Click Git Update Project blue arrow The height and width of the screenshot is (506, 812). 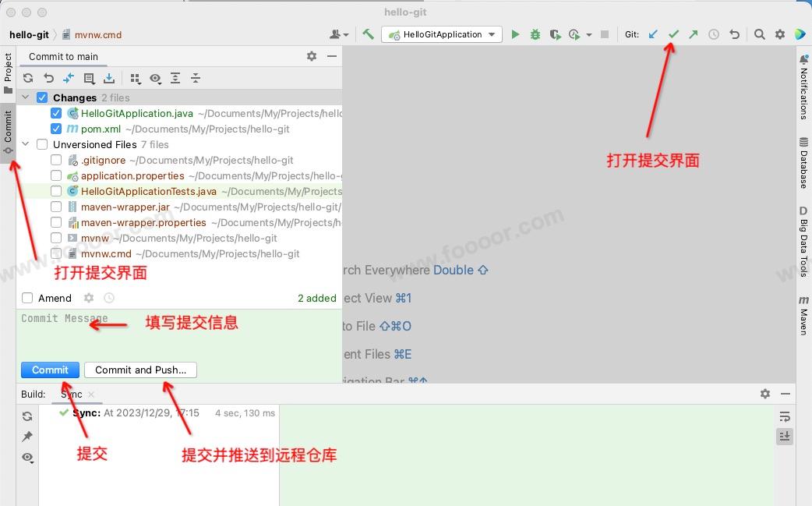pyautogui.click(x=653, y=34)
